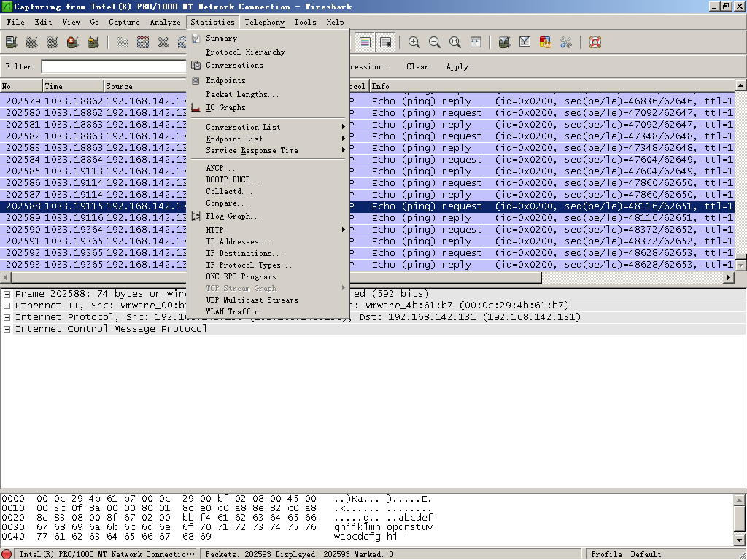The height and width of the screenshot is (560, 747).
Task: Select packet row number 202584
Action: pos(368,160)
